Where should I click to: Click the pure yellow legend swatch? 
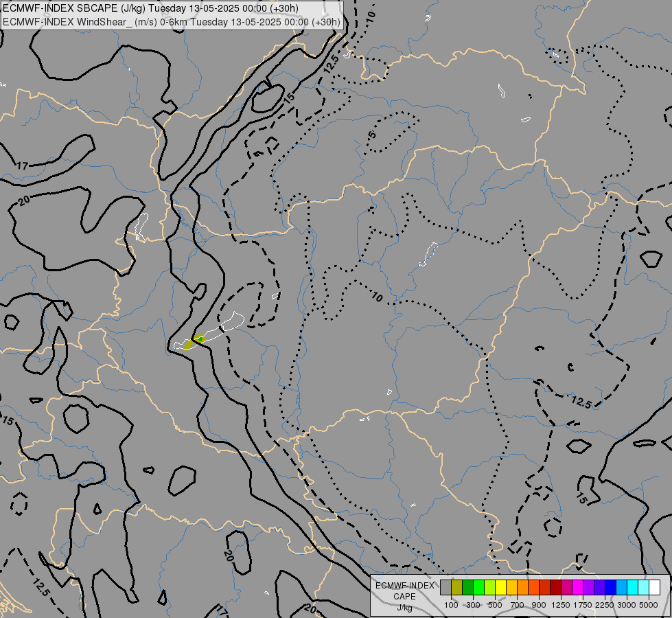coord(500,587)
